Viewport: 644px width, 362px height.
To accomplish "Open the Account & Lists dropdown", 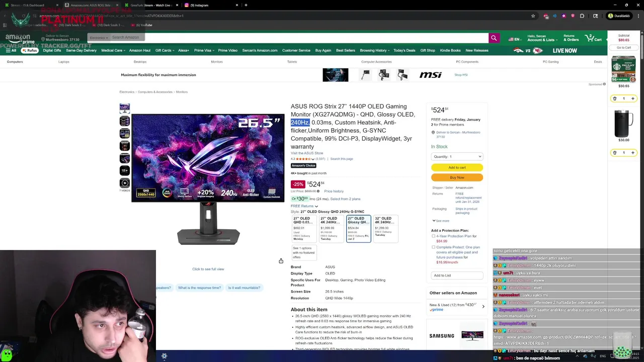I will click(542, 38).
